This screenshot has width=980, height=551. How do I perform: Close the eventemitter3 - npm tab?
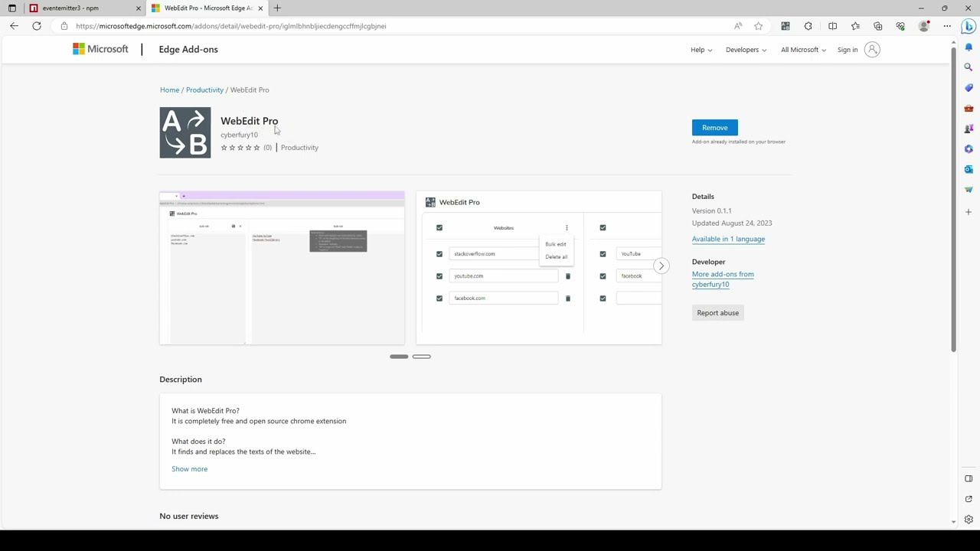(x=139, y=8)
